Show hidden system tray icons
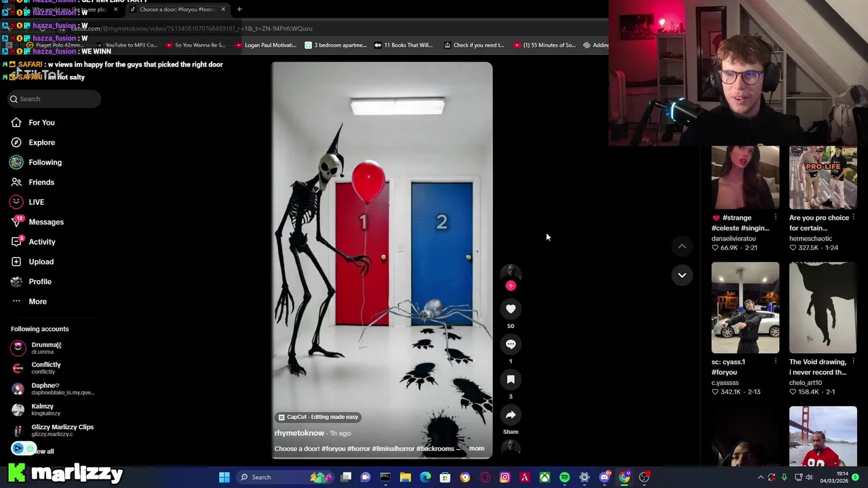This screenshot has width=868, height=488. pos(760,477)
